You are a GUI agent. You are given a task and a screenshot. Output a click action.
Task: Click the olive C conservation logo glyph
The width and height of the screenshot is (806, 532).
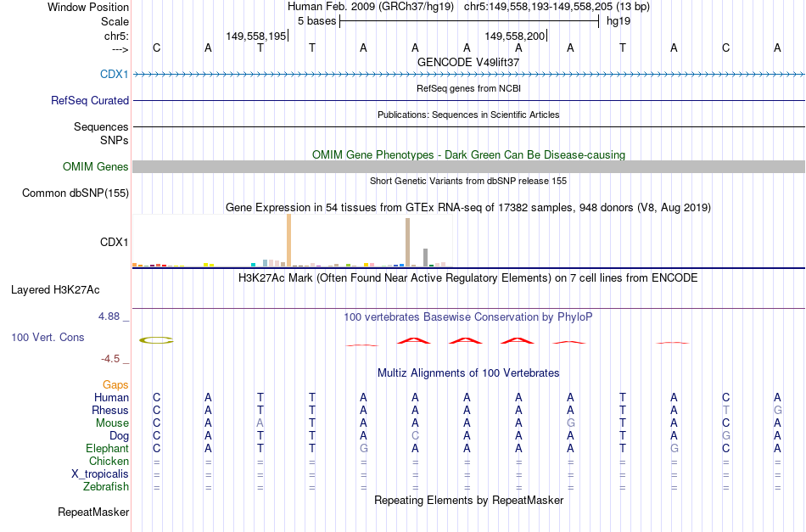[x=157, y=340]
